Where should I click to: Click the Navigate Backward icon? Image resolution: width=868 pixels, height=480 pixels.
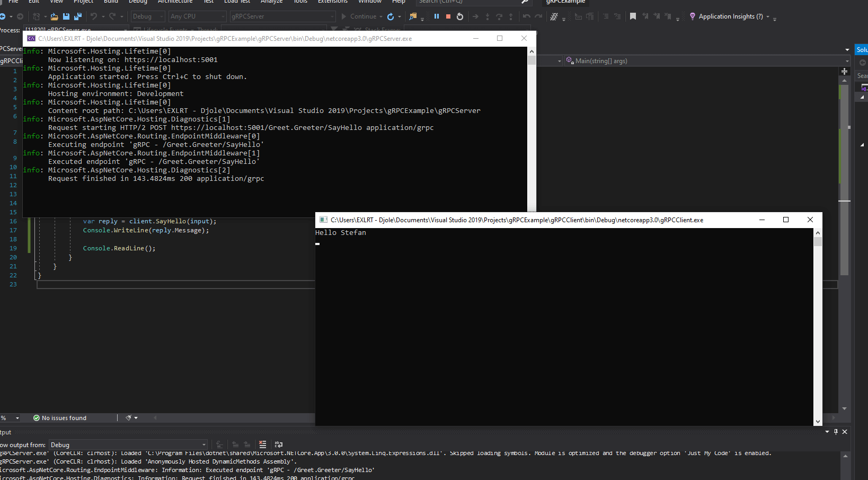coord(3,16)
